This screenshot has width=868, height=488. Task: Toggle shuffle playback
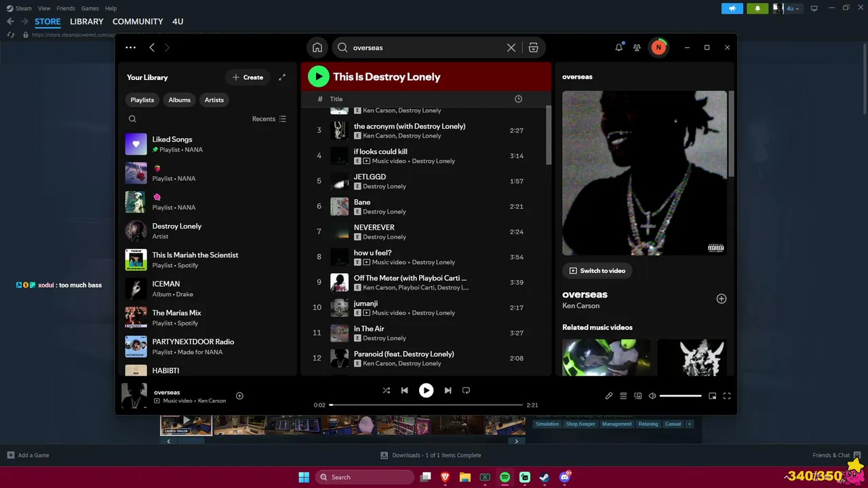tap(387, 390)
